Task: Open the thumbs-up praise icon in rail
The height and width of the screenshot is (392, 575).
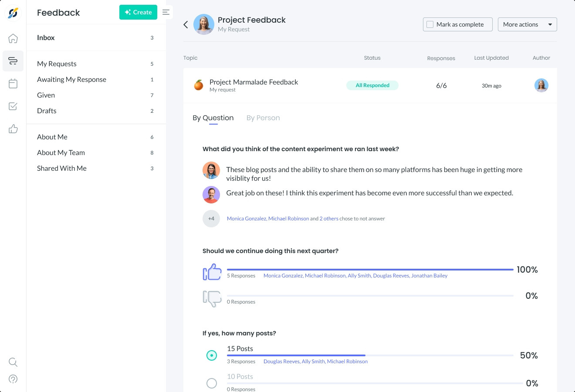Action: click(x=13, y=129)
